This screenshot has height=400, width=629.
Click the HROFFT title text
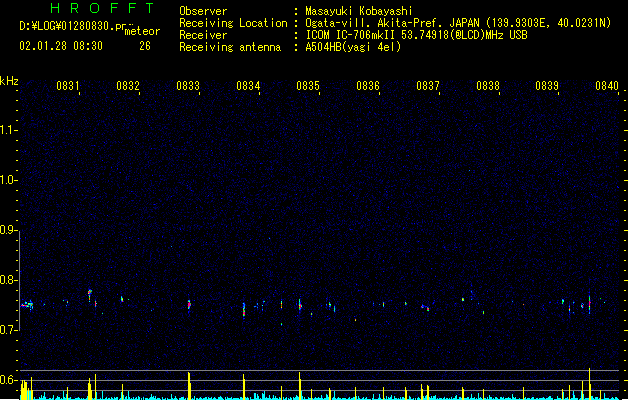(x=103, y=8)
